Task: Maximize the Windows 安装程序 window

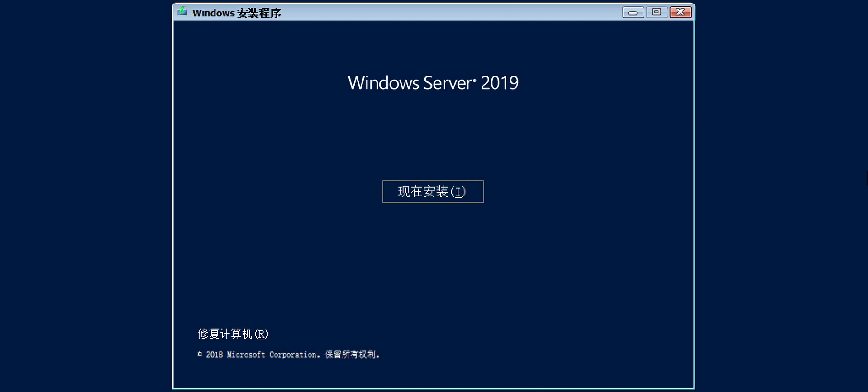Action: [657, 12]
